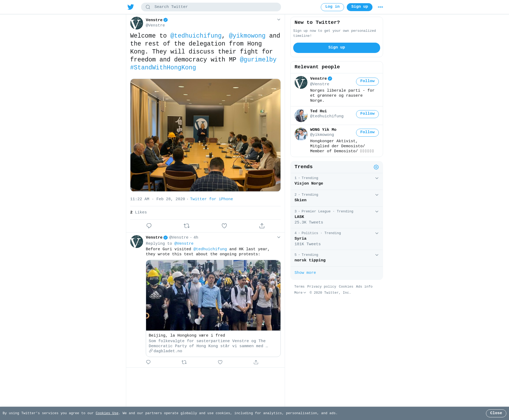This screenshot has height=420, width=509.
Task: Like the Venstre reply tweet
Action: pyautogui.click(x=220, y=362)
